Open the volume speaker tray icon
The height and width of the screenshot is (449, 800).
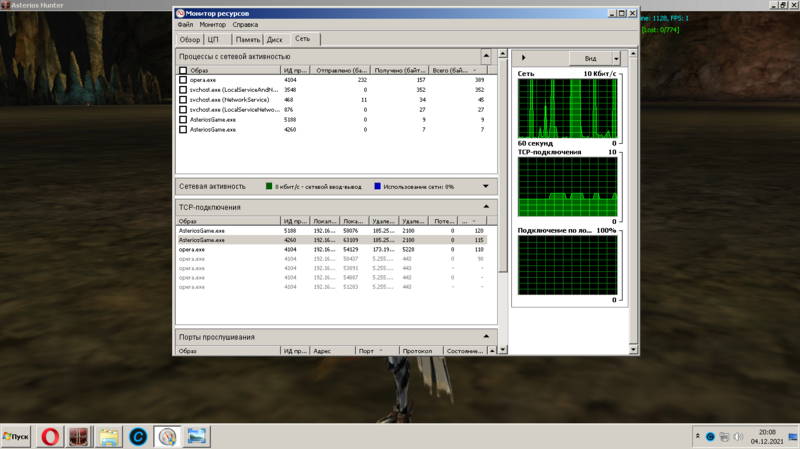[x=738, y=437]
